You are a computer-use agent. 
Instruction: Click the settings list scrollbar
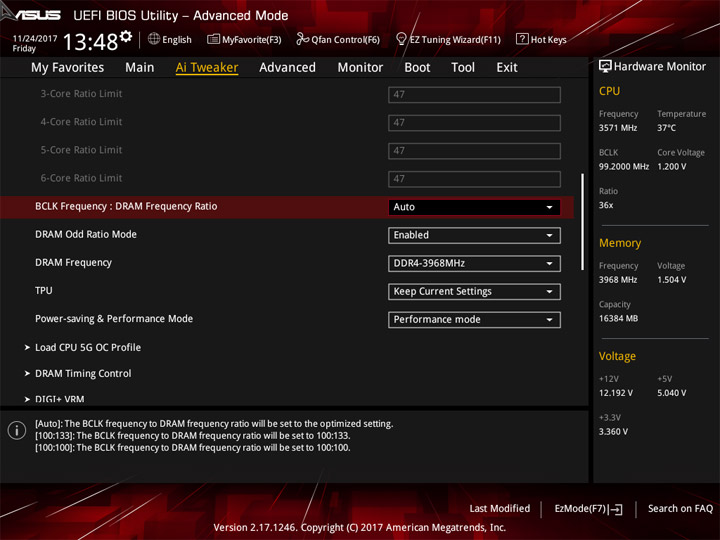(582, 222)
